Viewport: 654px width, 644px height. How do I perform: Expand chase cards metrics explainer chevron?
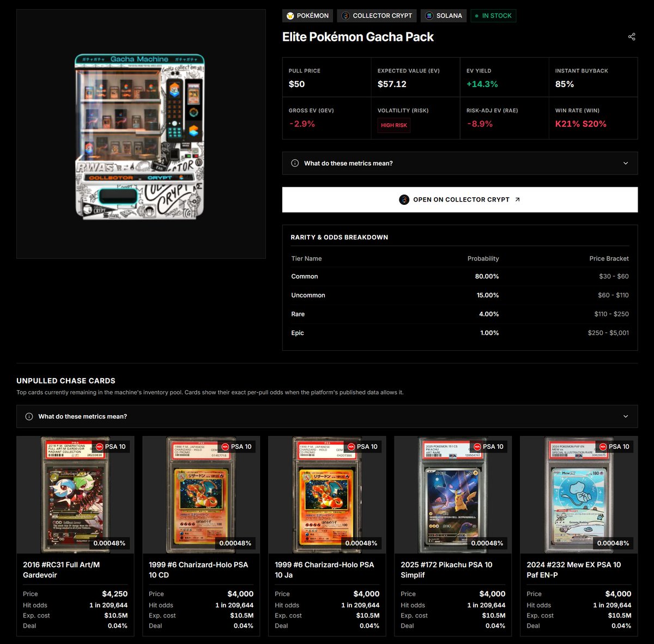626,416
